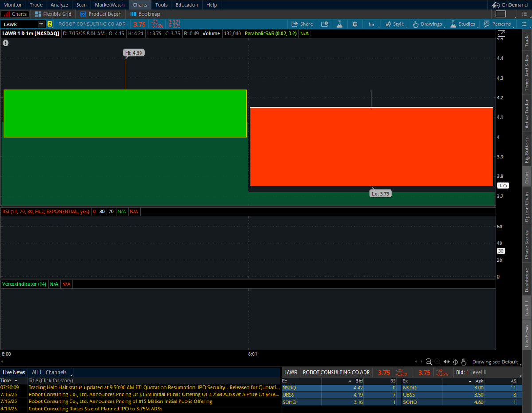Click the red candlestick on chart
This screenshot has height=413, width=532.
[x=372, y=146]
